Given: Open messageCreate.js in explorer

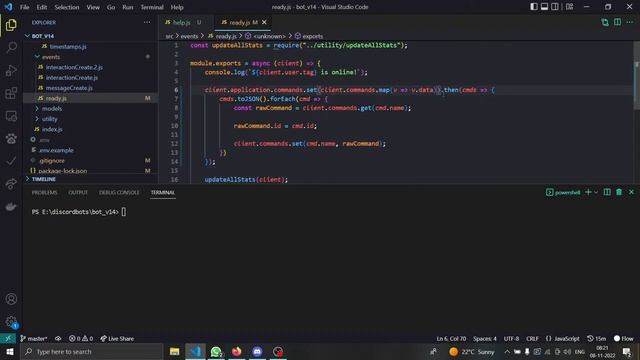Looking at the screenshot, I should pos(91,88).
